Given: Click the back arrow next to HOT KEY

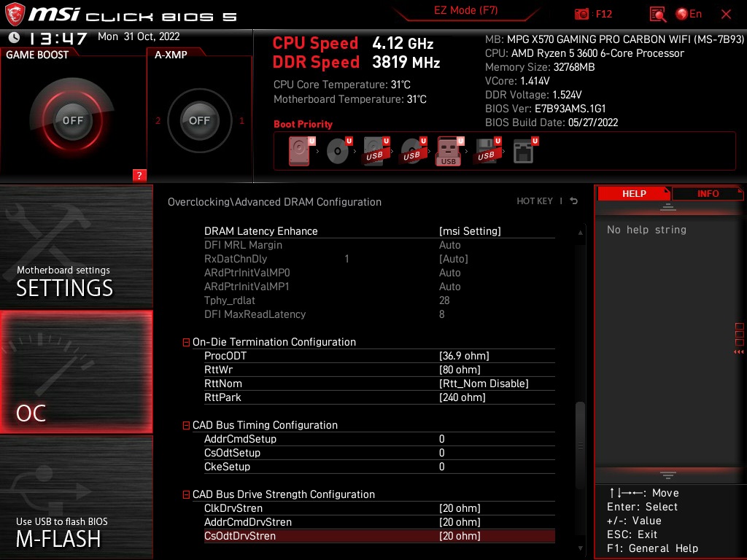Looking at the screenshot, I should point(573,201).
